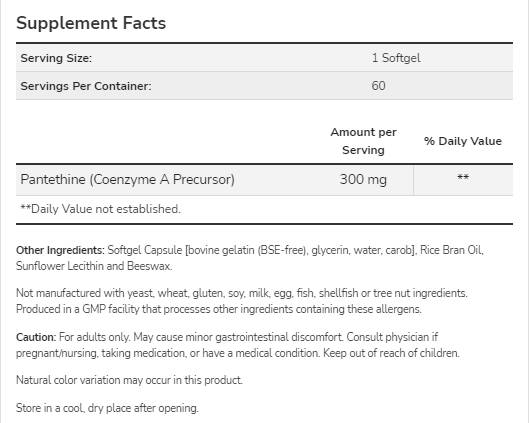Viewport: 529px width, 423px height.
Task: Click the 300 mg amount cell
Action: [363, 179]
